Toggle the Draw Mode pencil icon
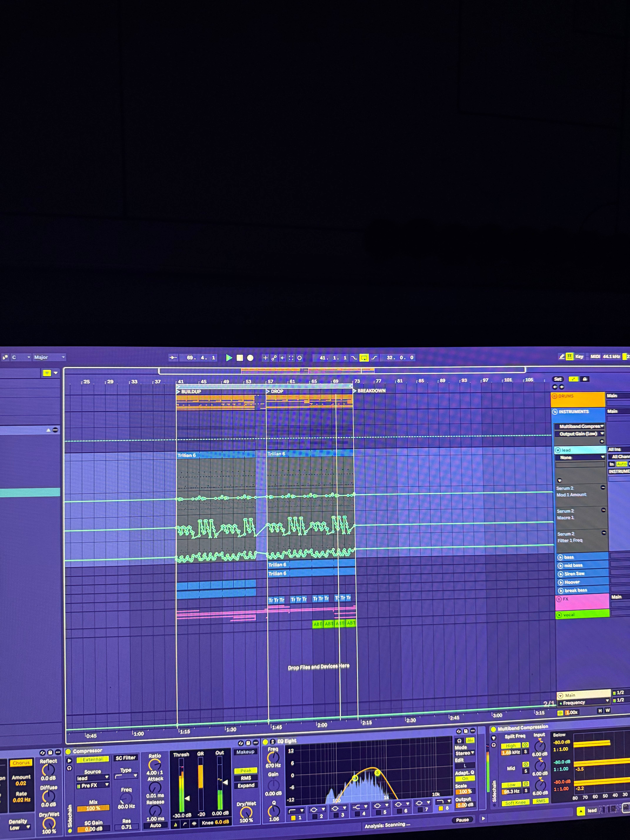Image resolution: width=630 pixels, height=840 pixels. [562, 357]
